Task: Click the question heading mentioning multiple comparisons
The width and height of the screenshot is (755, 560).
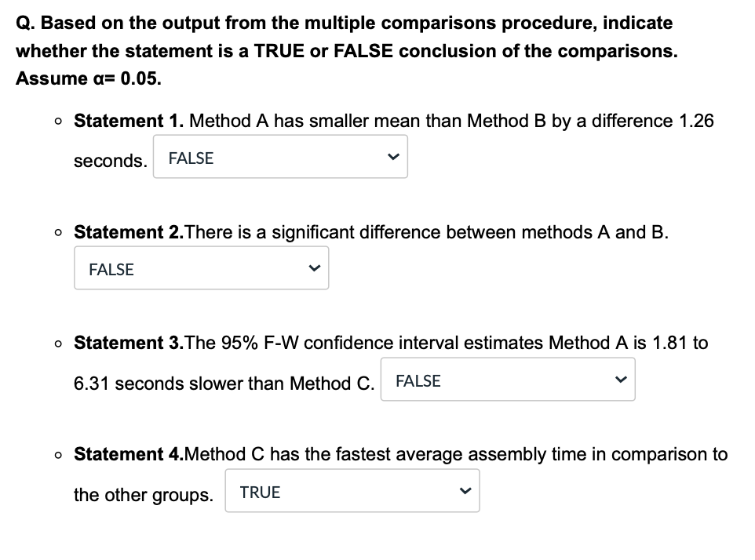Action: click(x=343, y=23)
